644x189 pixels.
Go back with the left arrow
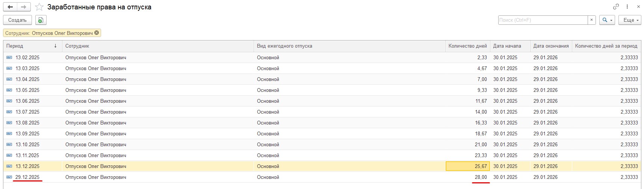pos(10,7)
